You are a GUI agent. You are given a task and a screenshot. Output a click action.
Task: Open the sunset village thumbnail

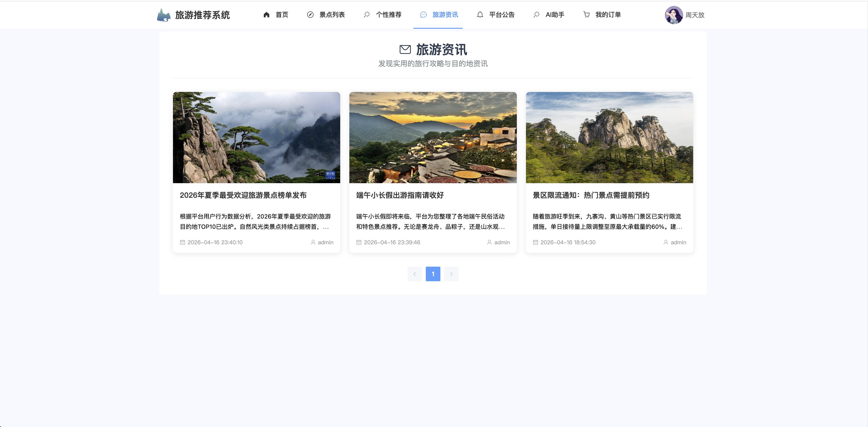[433, 137]
